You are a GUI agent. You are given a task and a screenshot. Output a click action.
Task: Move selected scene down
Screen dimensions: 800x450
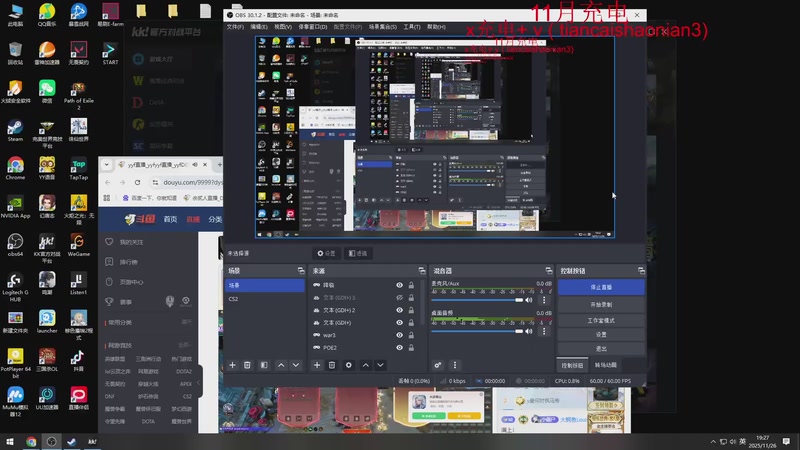tap(295, 365)
